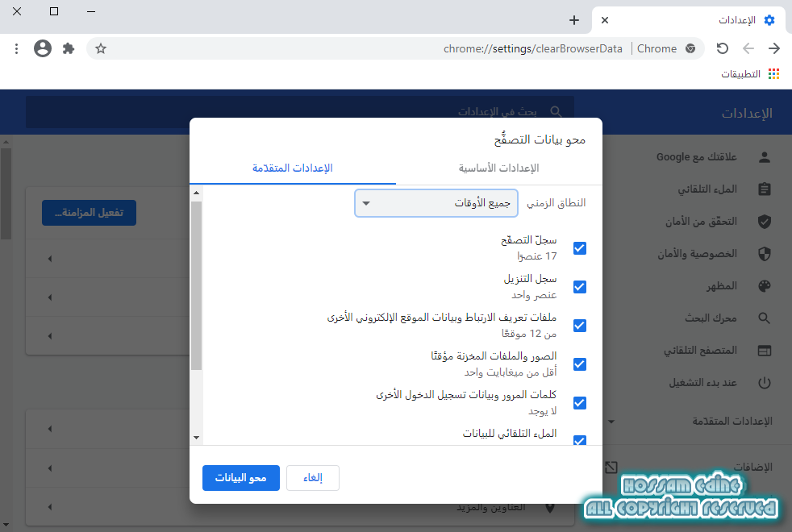Click the browser window icon for المتصفح التلقائي

(x=765, y=351)
